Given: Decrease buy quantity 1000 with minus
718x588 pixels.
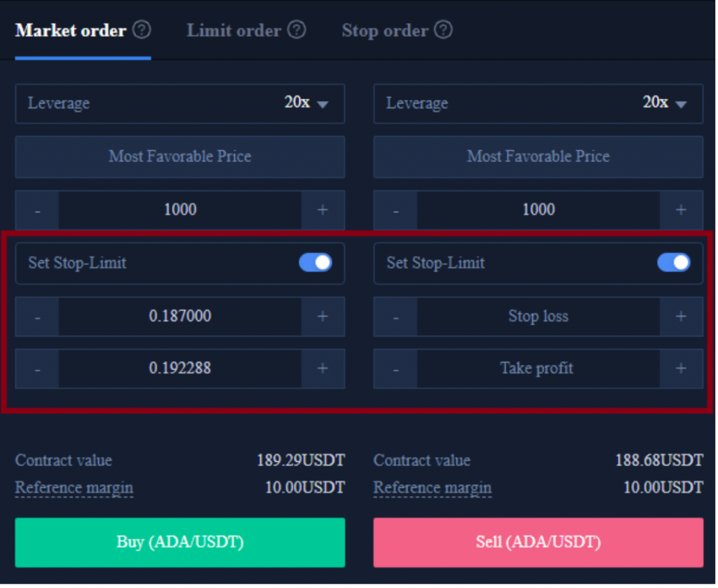Looking at the screenshot, I should coord(37,210).
